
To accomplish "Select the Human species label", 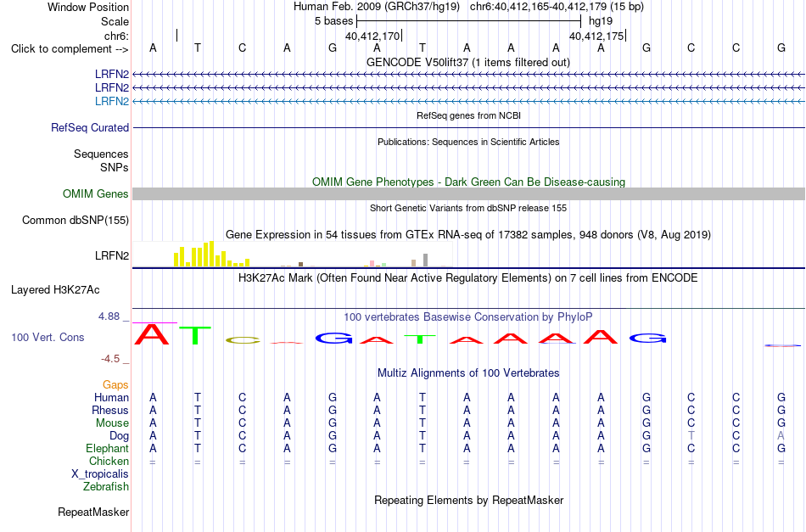I will (111, 397).
